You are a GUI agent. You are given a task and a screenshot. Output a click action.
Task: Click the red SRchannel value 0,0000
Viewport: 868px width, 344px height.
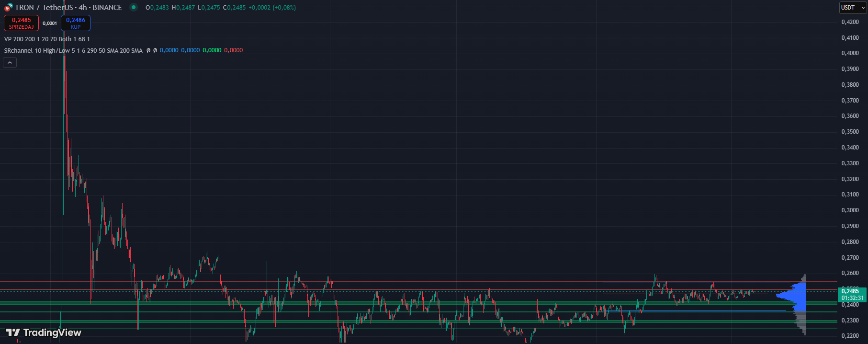[x=233, y=50]
